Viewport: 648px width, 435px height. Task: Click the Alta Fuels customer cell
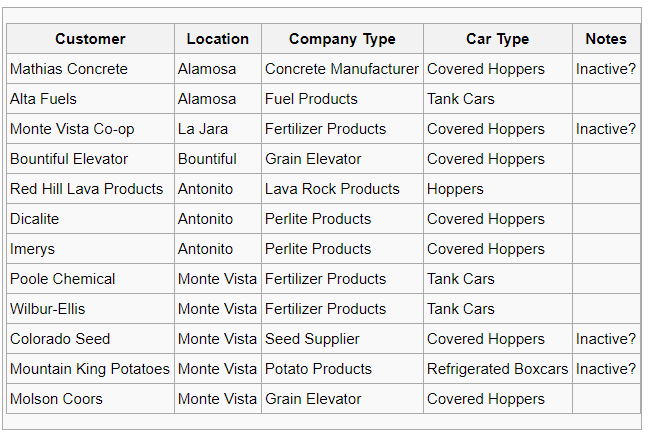[91, 99]
